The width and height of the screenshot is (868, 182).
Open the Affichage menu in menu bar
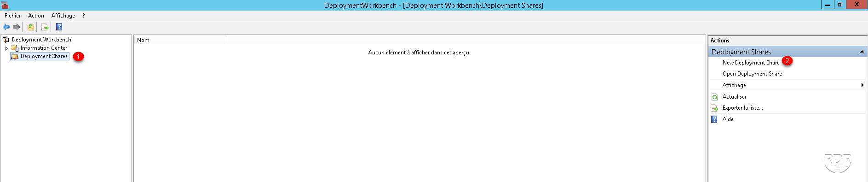[63, 16]
